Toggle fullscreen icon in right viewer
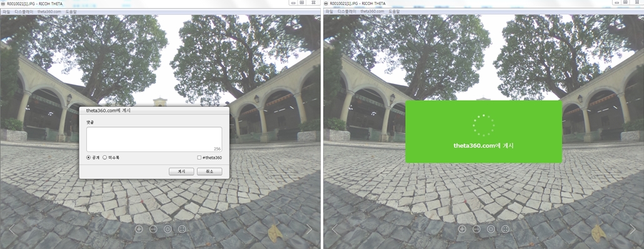The width and height of the screenshot is (644, 249). pyautogui.click(x=505, y=229)
